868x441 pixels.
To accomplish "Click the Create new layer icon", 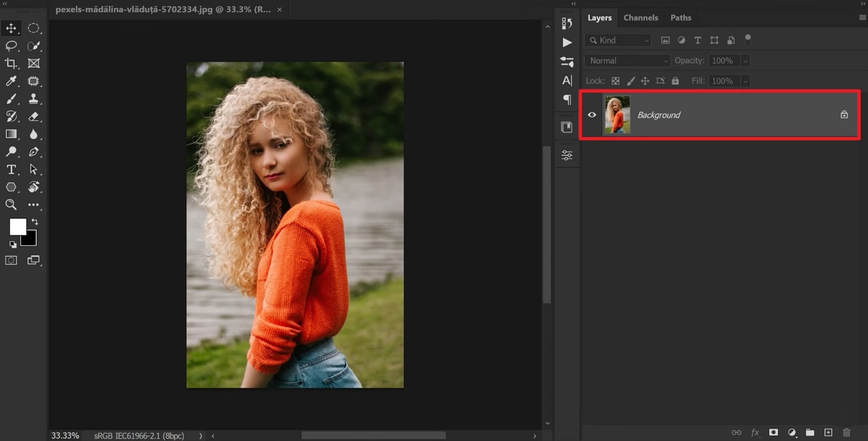I will coord(828,432).
